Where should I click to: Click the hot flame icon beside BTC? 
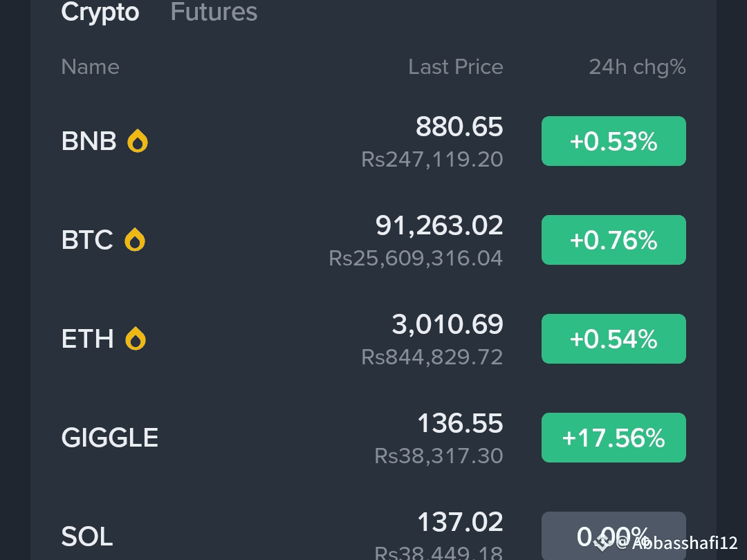tap(135, 239)
